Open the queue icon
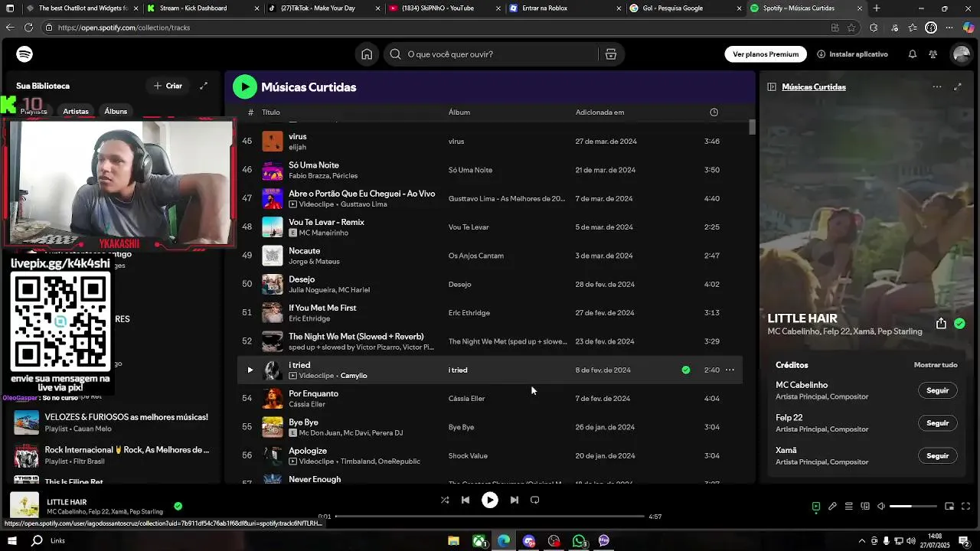Viewport: 980px width, 551px height. 848,507
